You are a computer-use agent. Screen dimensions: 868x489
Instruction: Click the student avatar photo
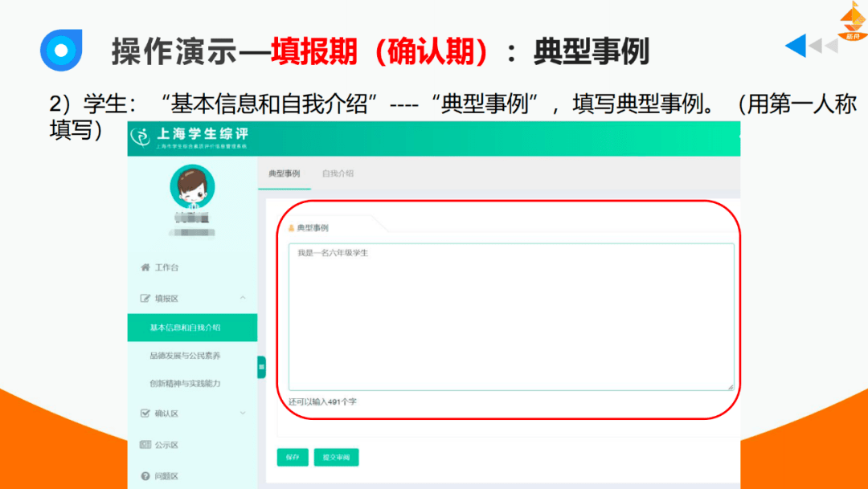click(191, 186)
